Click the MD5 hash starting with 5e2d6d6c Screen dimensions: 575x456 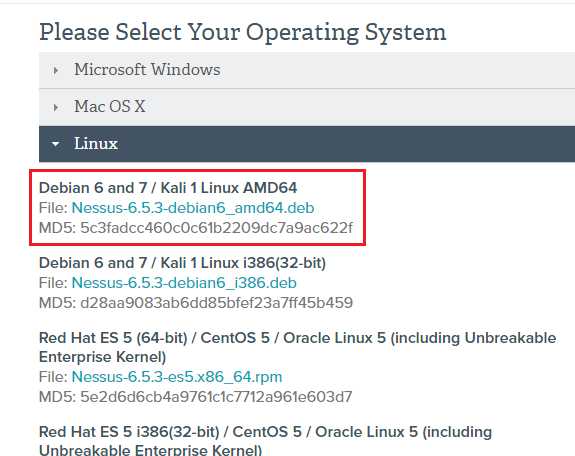(216, 397)
